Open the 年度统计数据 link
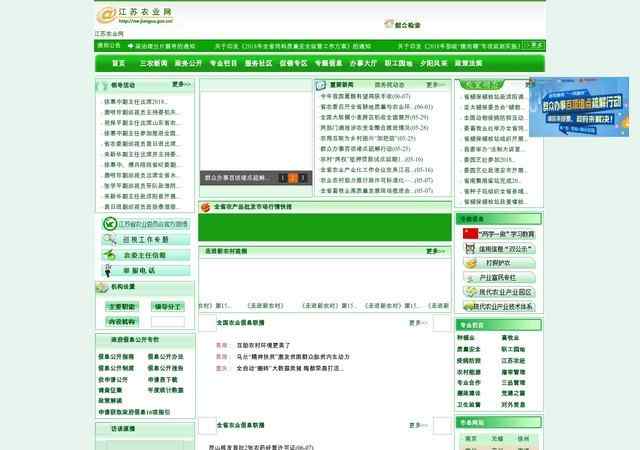Image resolution: width=640 pixels, height=450 pixels. point(165,390)
